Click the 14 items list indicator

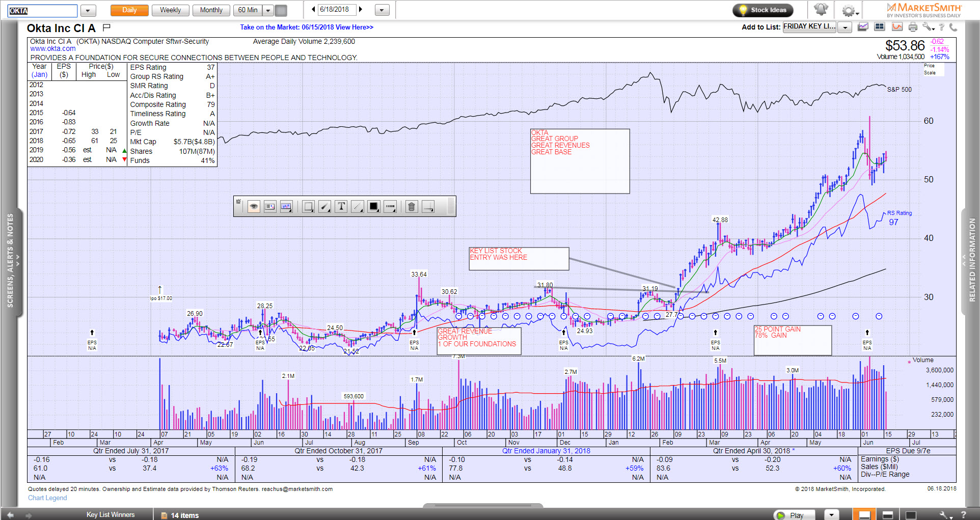pyautogui.click(x=180, y=515)
